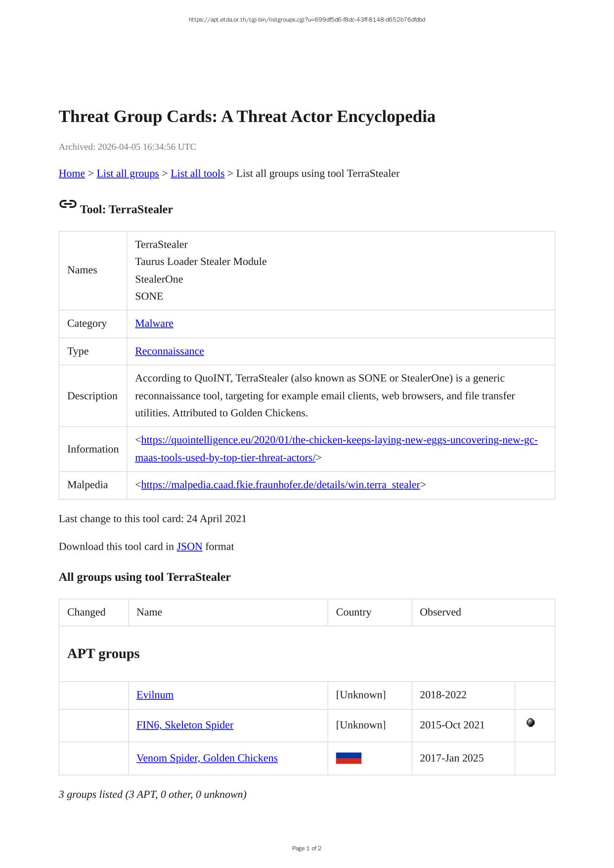Click the Changed column header

[x=87, y=612]
